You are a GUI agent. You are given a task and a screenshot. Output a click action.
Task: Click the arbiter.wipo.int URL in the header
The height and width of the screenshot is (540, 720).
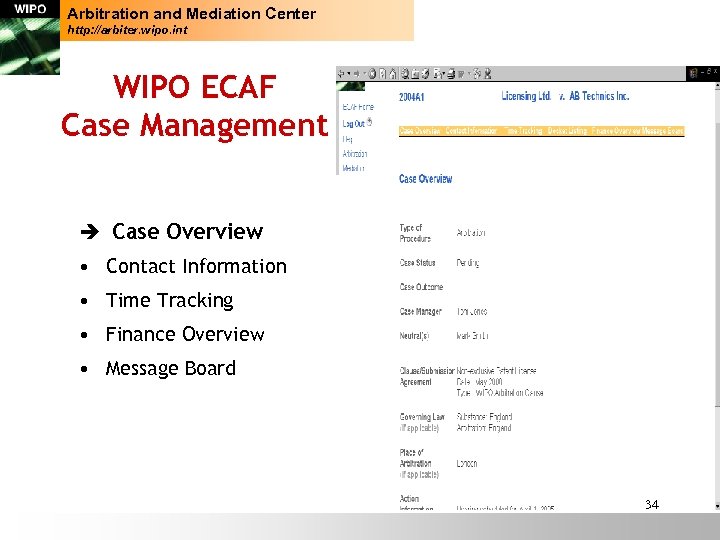[127, 30]
